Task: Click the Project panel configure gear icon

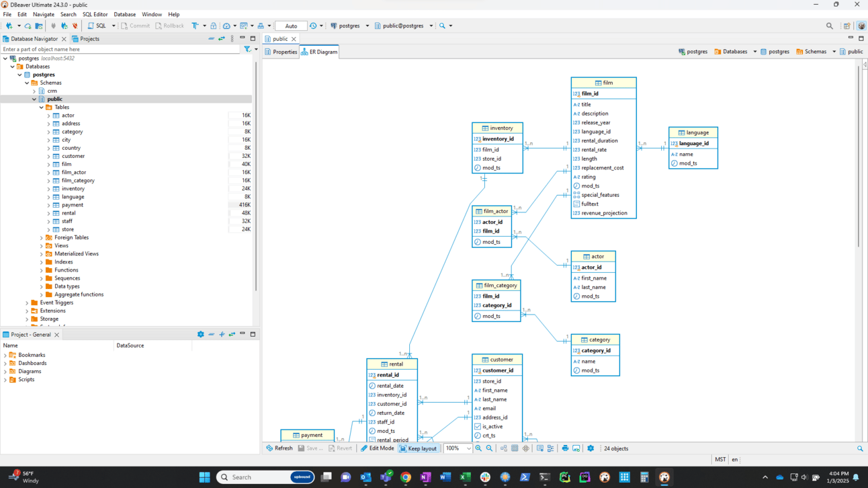Action: pos(200,334)
